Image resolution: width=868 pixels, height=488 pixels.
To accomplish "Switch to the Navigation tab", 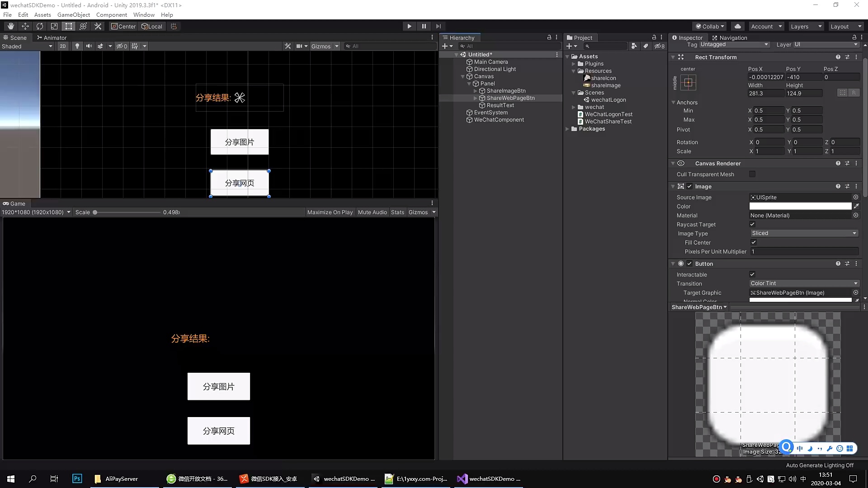I will pos(730,38).
